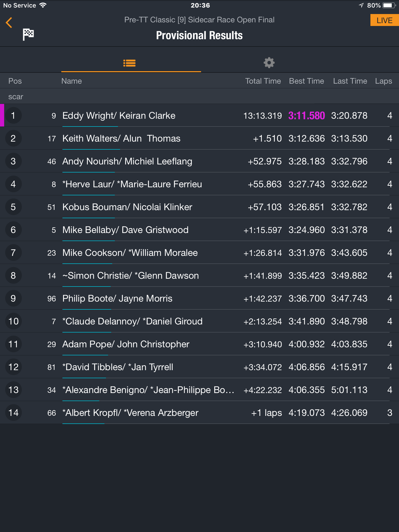Image resolution: width=399 pixels, height=532 pixels.
Task: Select Philip Boote/ Jayne Morris row
Action: [199, 298]
